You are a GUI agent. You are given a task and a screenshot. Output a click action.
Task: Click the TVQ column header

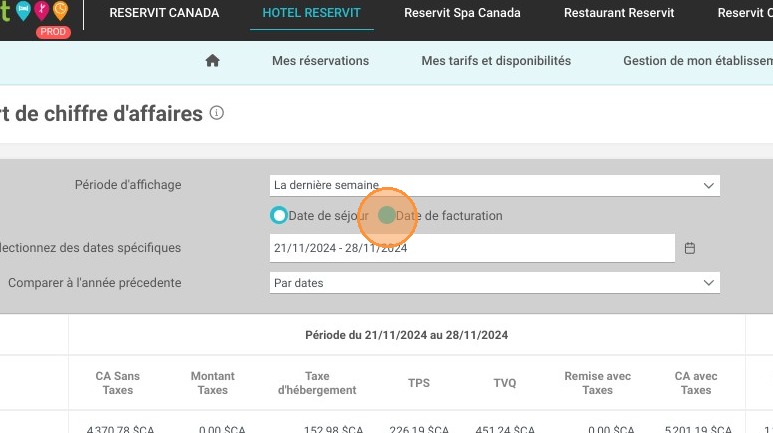pyautogui.click(x=505, y=383)
